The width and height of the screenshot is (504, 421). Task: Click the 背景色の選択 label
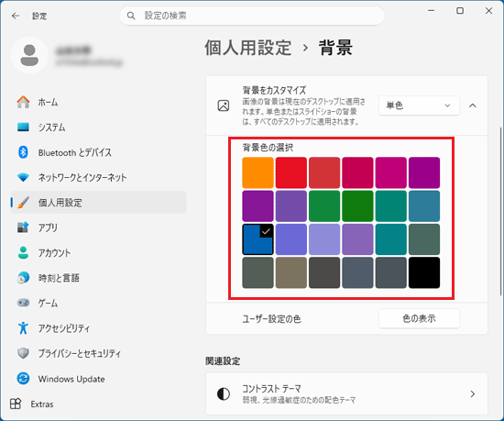pos(268,148)
